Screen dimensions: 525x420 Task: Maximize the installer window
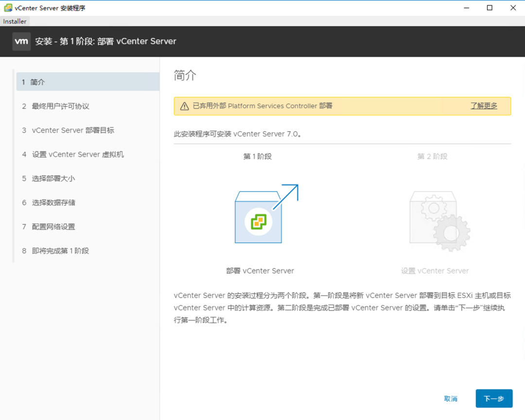(x=490, y=8)
